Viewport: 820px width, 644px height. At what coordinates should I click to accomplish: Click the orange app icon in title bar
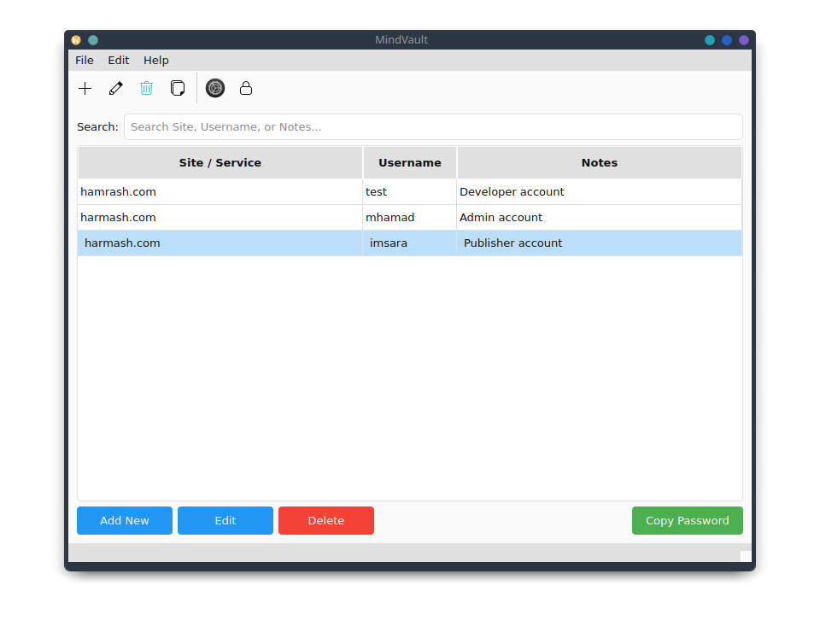[x=76, y=40]
